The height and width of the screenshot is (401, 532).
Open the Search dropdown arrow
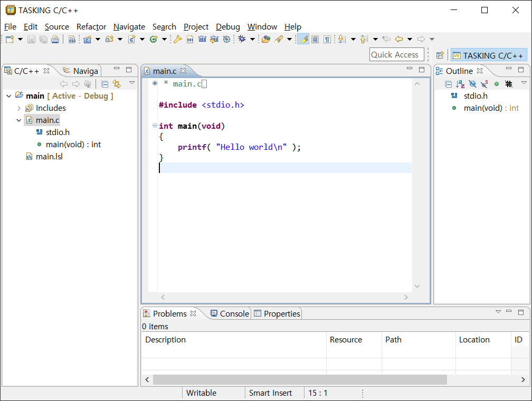[289, 40]
